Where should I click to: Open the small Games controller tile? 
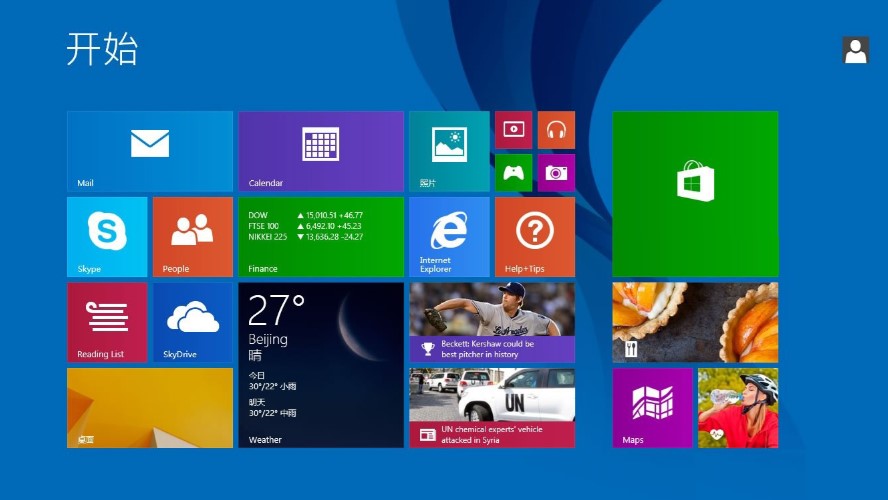(x=514, y=172)
